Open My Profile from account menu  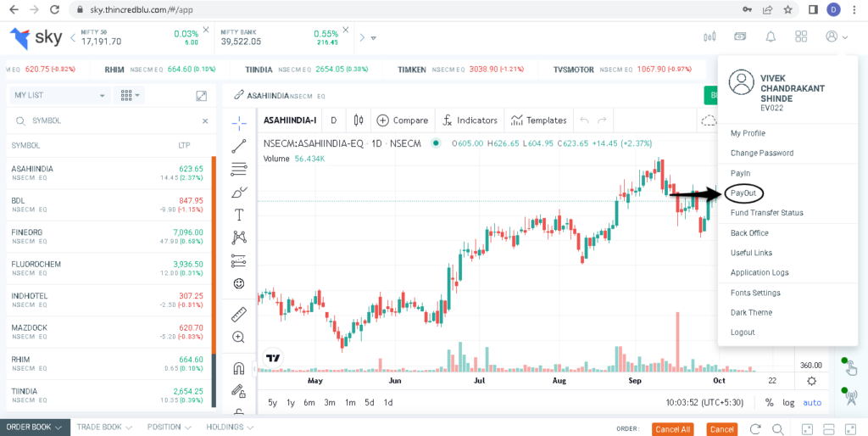(748, 133)
